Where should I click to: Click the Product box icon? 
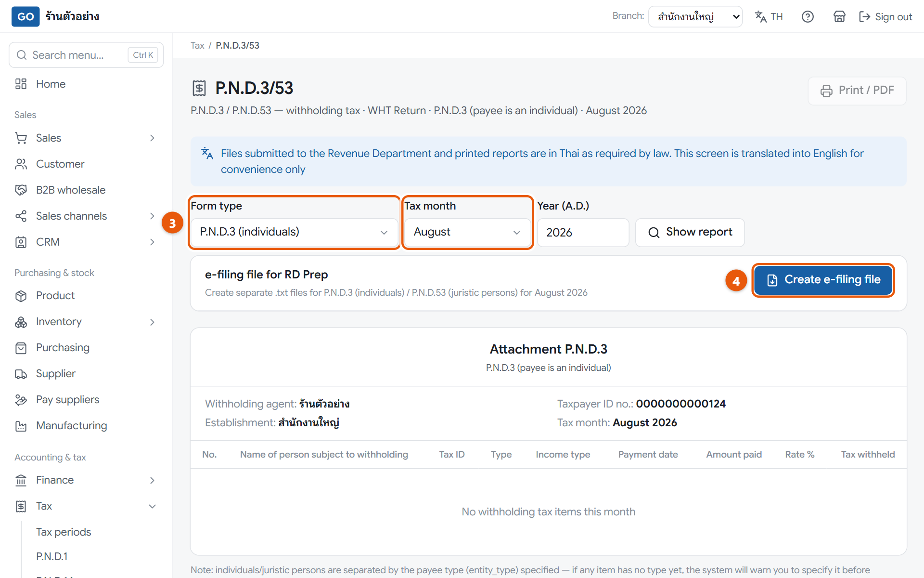coord(21,296)
